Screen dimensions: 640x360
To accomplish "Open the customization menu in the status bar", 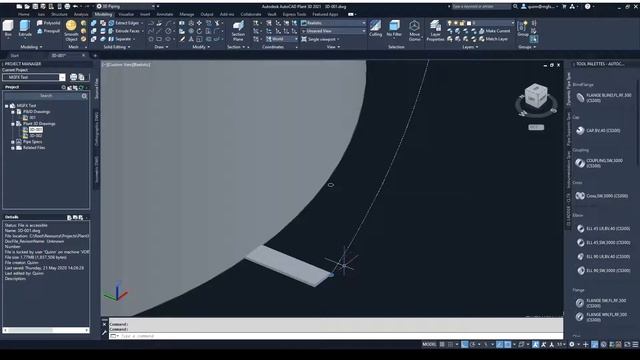I will [x=635, y=344].
